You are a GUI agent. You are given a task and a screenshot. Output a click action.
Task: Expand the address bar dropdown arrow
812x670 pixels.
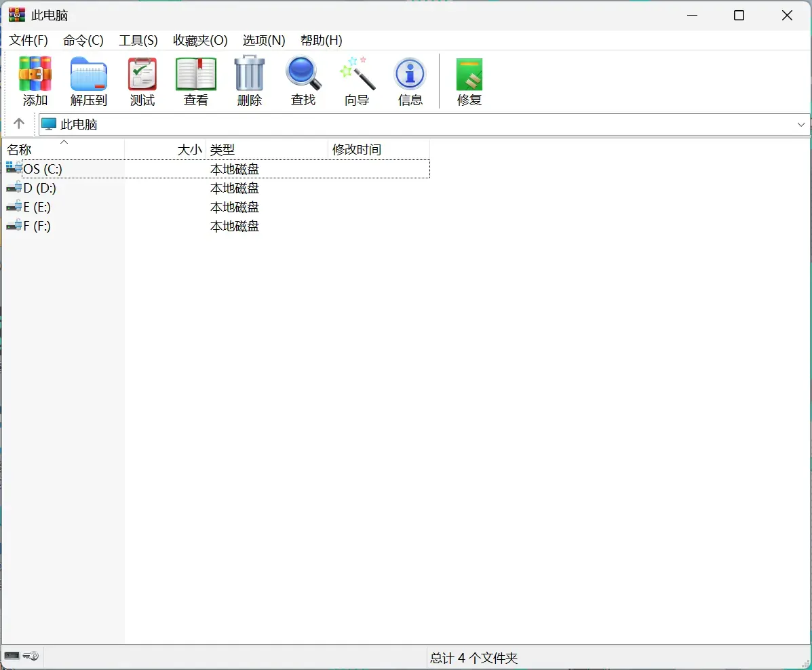point(800,124)
